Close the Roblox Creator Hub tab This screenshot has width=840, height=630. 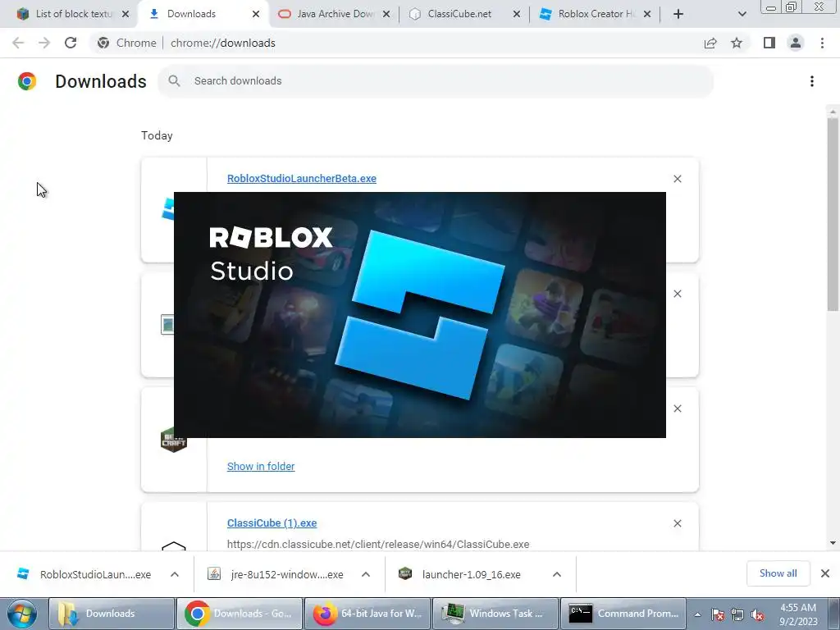647,14
